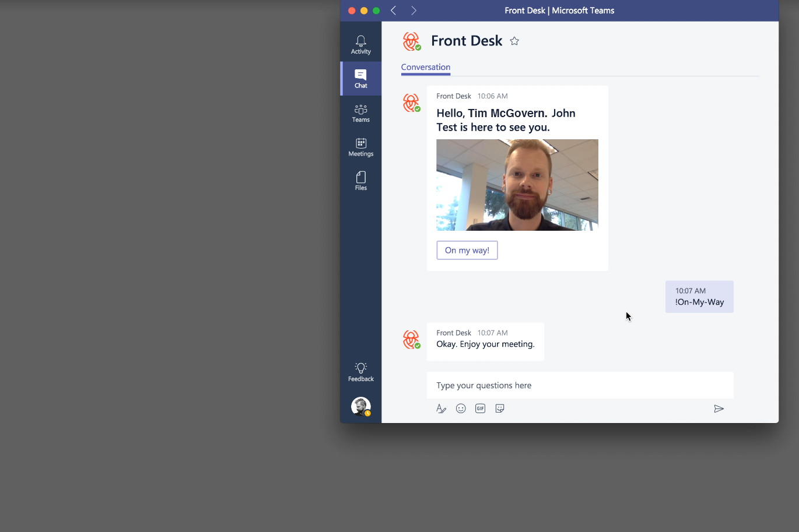Click the red close window button

click(x=352, y=10)
